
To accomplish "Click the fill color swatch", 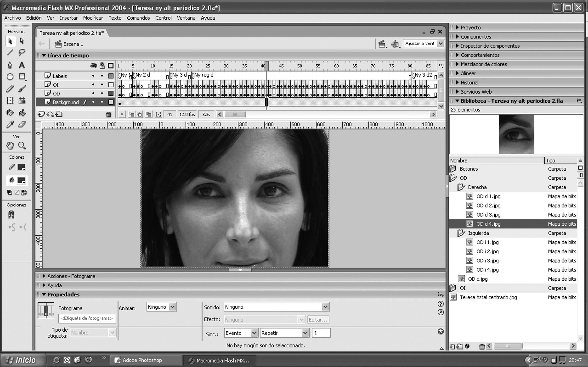I will tap(21, 180).
